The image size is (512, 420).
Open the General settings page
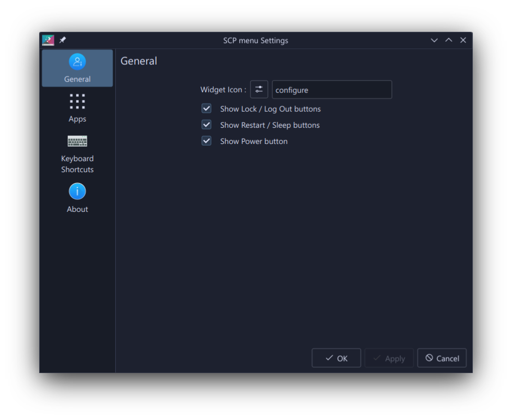[77, 68]
